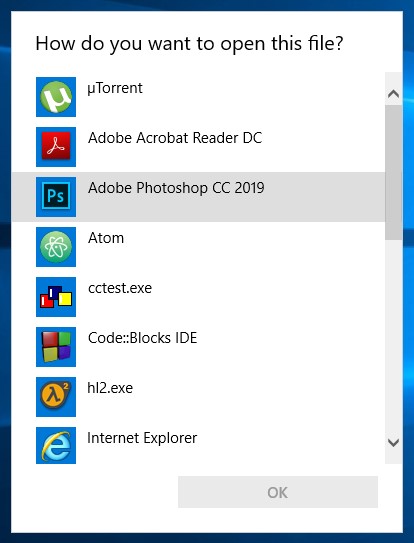The height and width of the screenshot is (543, 414).
Task: Click the scrollbar down arrow
Action: [x=394, y=442]
